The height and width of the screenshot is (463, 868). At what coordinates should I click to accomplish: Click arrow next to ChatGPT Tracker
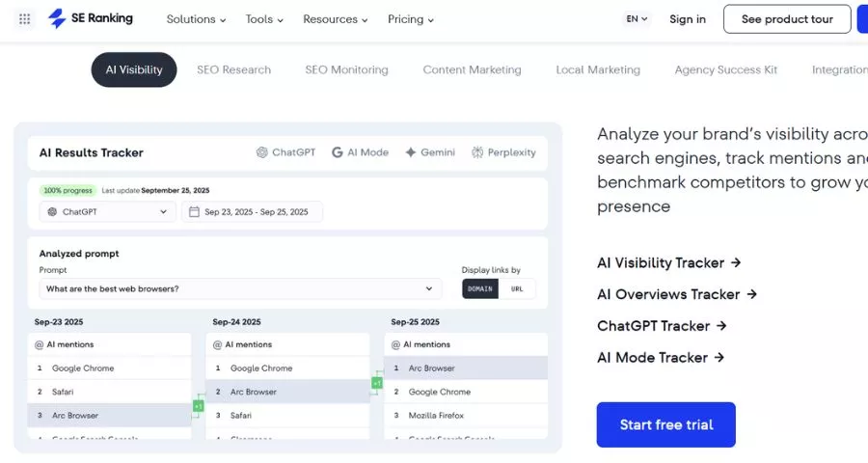tap(721, 326)
